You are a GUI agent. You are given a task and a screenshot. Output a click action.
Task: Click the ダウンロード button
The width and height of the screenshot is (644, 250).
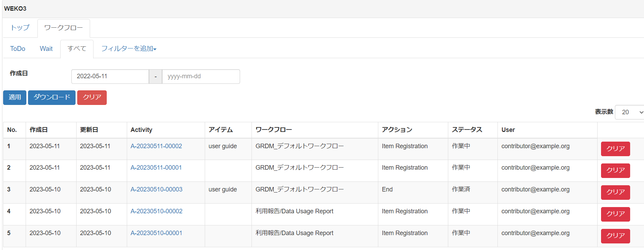(x=52, y=97)
